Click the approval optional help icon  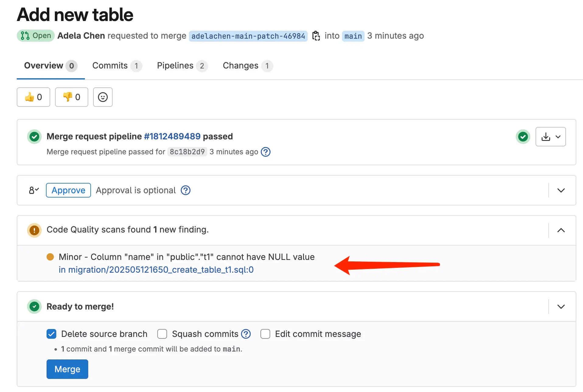[185, 190]
